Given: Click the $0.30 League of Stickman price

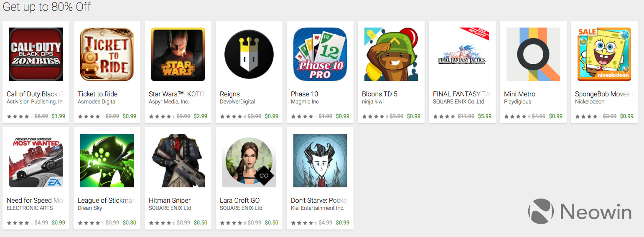Looking at the screenshot, I should coord(130,223).
